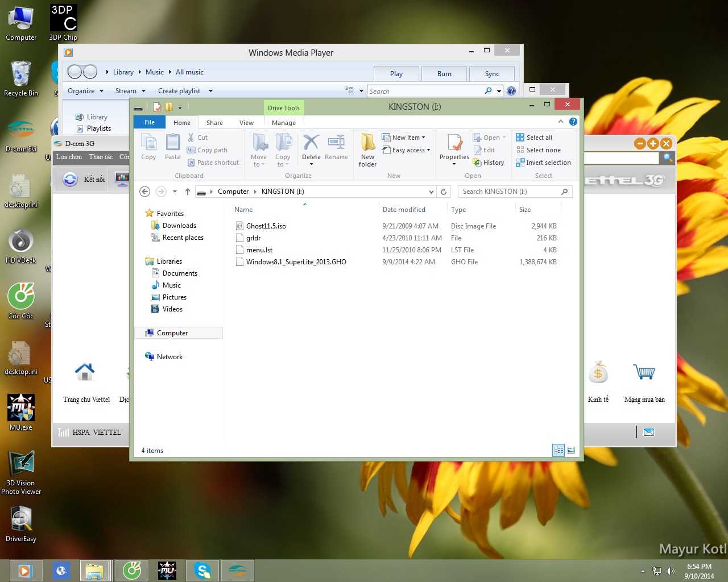Viewport: 728px width, 582px height.
Task: Expand the address bar history dropdown
Action: tap(431, 192)
